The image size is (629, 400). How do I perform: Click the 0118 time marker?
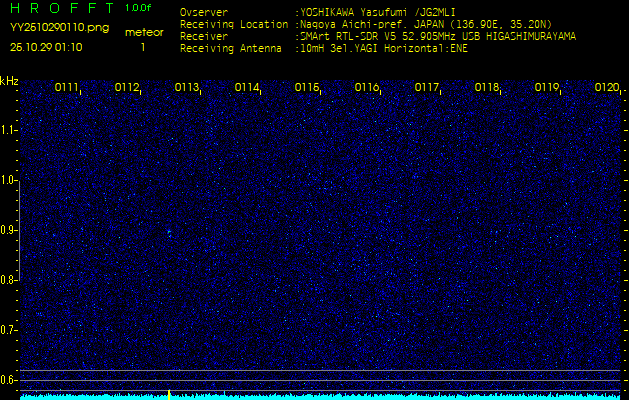coord(487,87)
